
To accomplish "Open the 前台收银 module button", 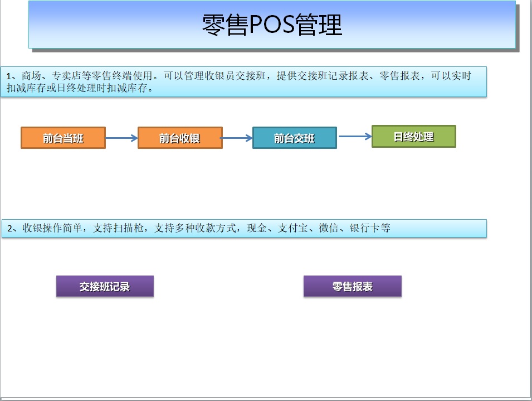I will click(x=180, y=138).
